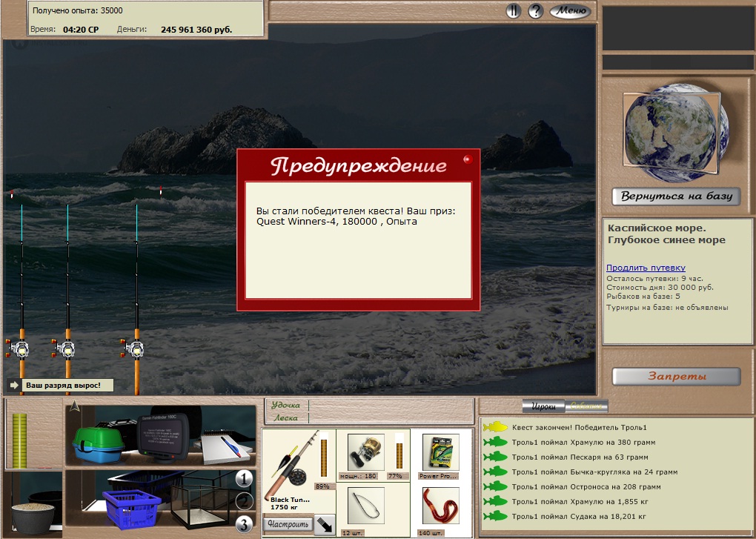756x539 pixels.
Task: Select event Троль1 поймал Пескаря на 63 грамм
Action: click(580, 457)
